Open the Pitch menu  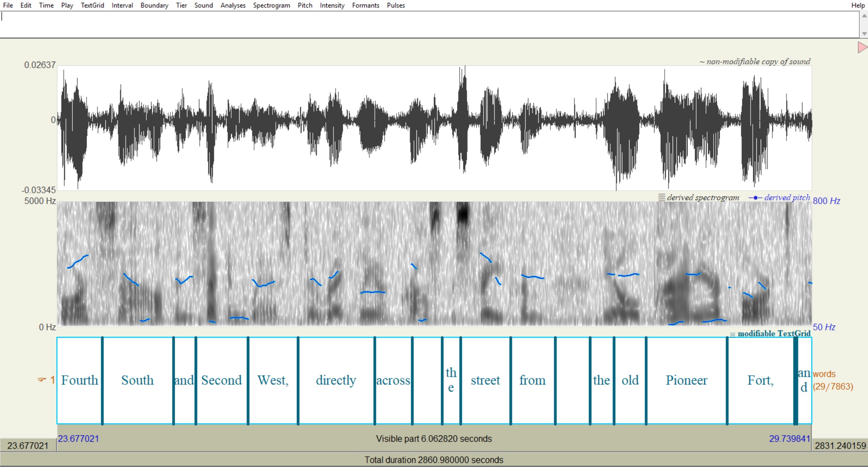pyautogui.click(x=305, y=5)
